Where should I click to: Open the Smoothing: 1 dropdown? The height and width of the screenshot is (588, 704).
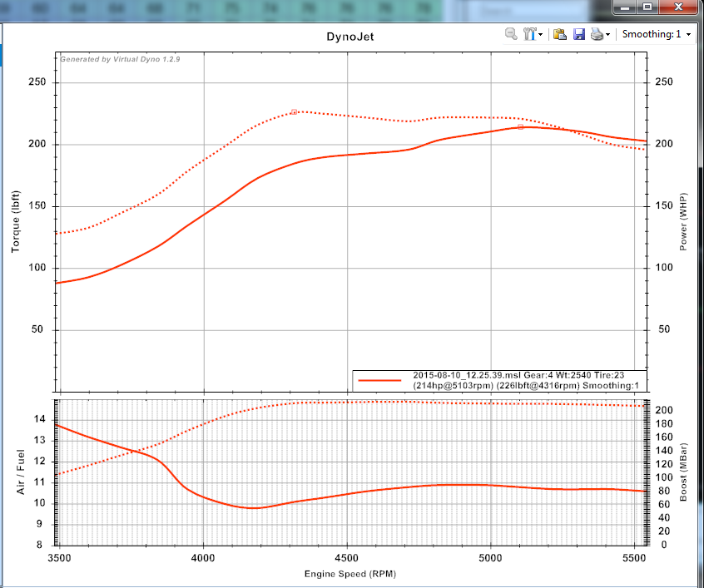(x=657, y=34)
